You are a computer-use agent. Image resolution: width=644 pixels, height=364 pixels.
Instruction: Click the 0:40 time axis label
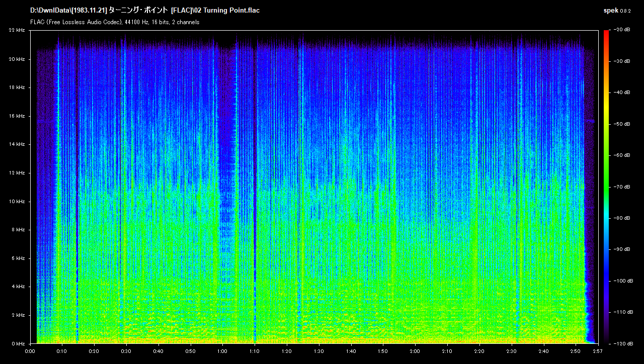[x=158, y=351]
